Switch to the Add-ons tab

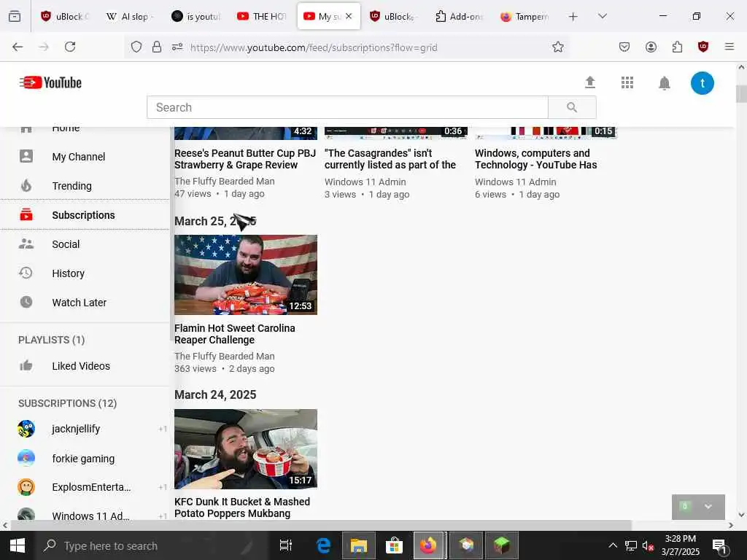[460, 16]
